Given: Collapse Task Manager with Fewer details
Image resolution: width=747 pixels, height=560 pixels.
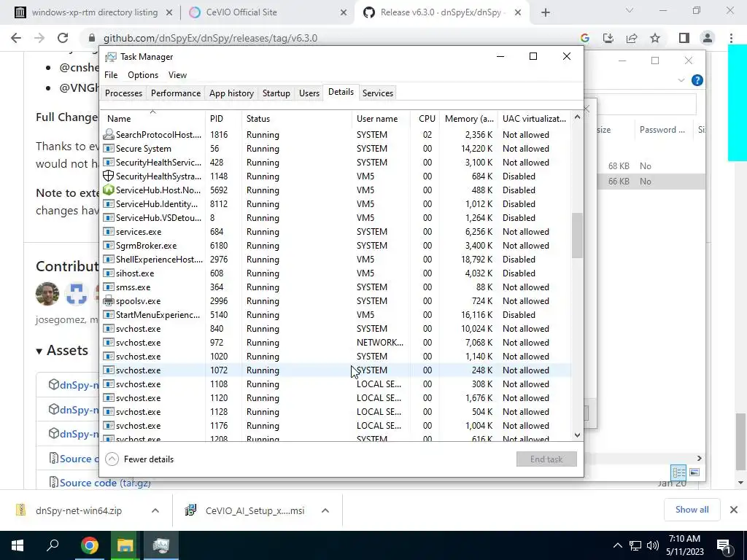Looking at the screenshot, I should click(139, 459).
